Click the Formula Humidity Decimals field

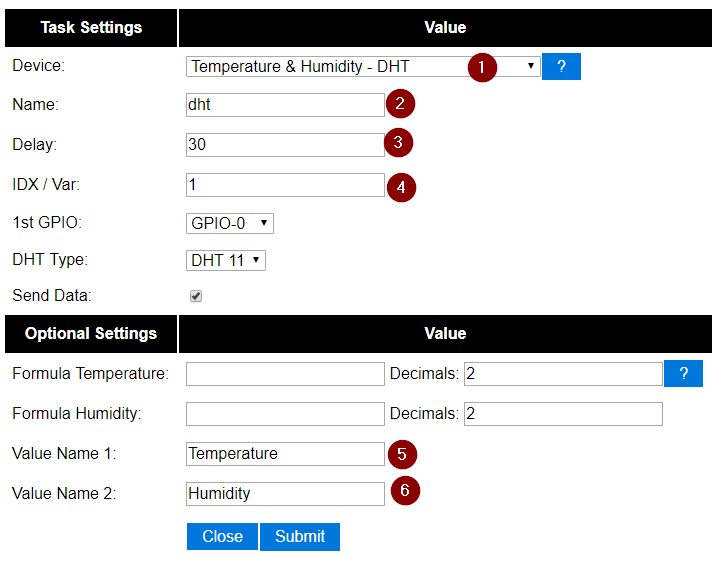[562, 414]
